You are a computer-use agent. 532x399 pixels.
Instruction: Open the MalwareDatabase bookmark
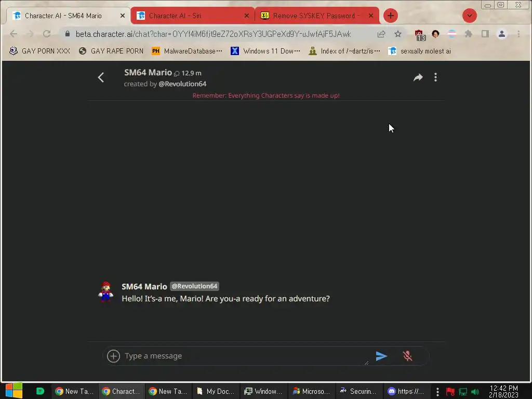click(x=187, y=51)
